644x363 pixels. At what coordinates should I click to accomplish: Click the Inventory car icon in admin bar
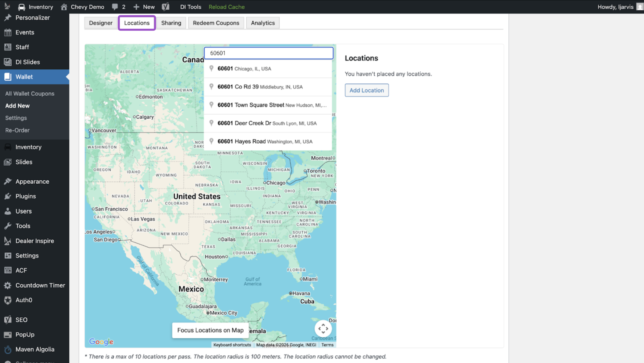pyautogui.click(x=22, y=7)
